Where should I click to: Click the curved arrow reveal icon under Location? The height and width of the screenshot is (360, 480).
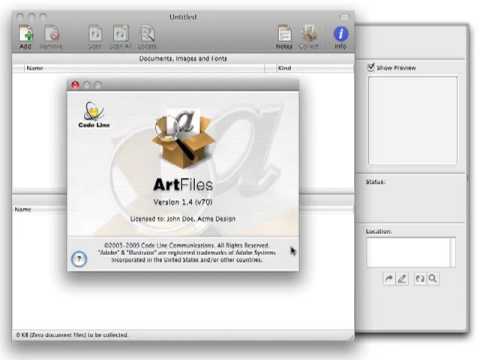[x=389, y=278]
